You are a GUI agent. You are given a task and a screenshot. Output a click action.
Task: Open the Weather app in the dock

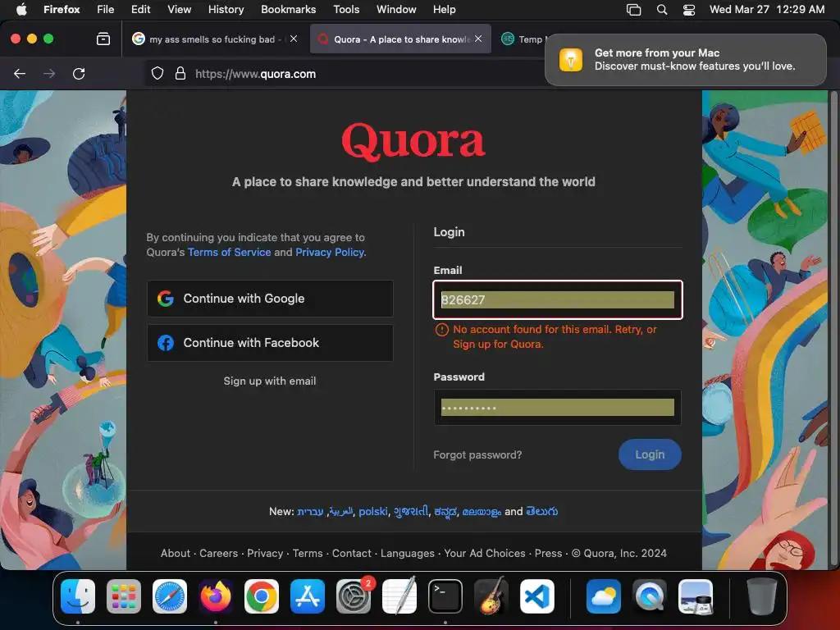(603, 596)
